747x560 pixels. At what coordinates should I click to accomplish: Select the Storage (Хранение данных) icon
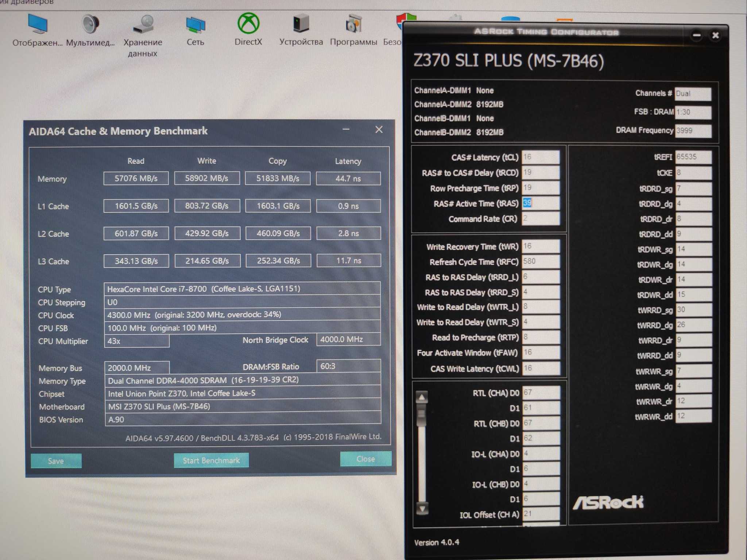(x=143, y=25)
